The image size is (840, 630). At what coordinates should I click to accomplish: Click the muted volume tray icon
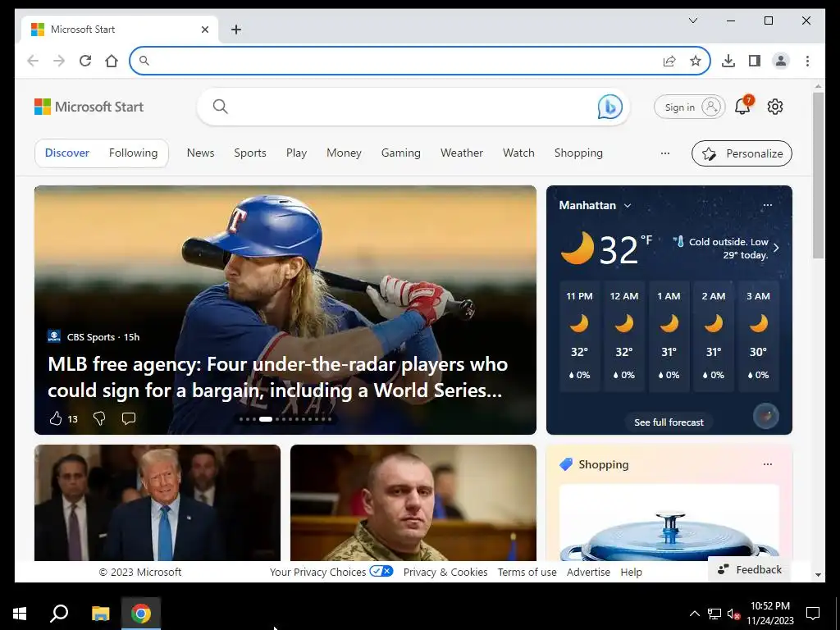734,614
